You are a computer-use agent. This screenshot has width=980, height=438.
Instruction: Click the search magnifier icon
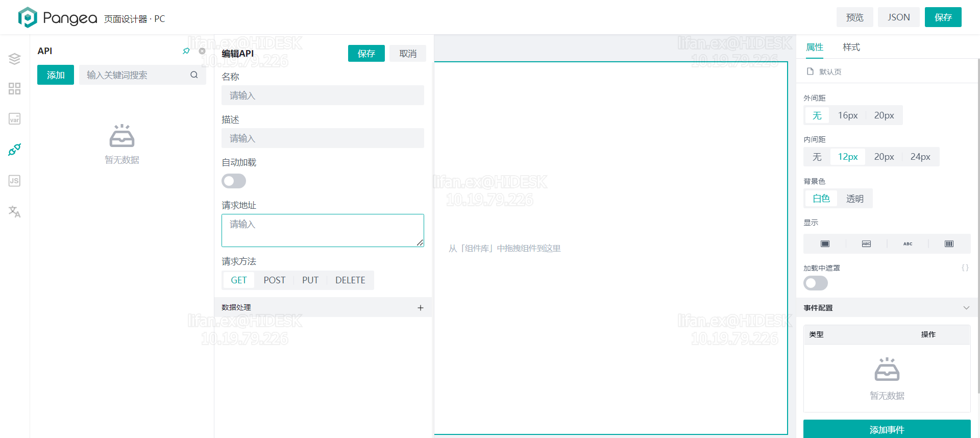194,75
